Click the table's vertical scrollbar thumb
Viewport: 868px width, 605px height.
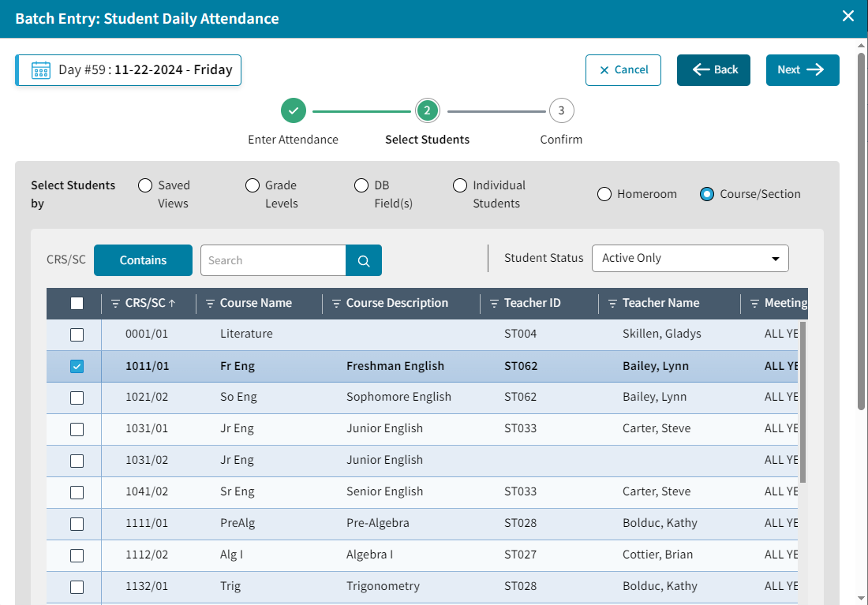click(x=803, y=401)
